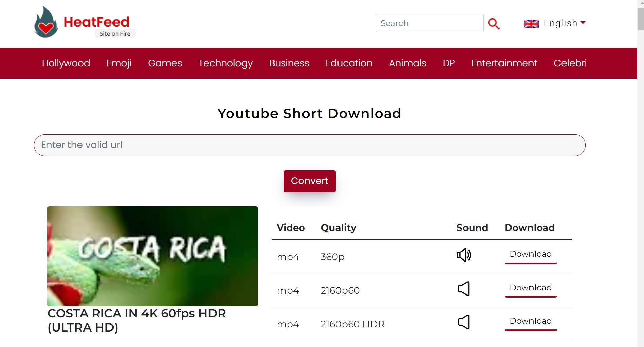Image resolution: width=644 pixels, height=347 pixels.
Task: Click the page vertical scrollbar thumb
Action: (641, 19)
